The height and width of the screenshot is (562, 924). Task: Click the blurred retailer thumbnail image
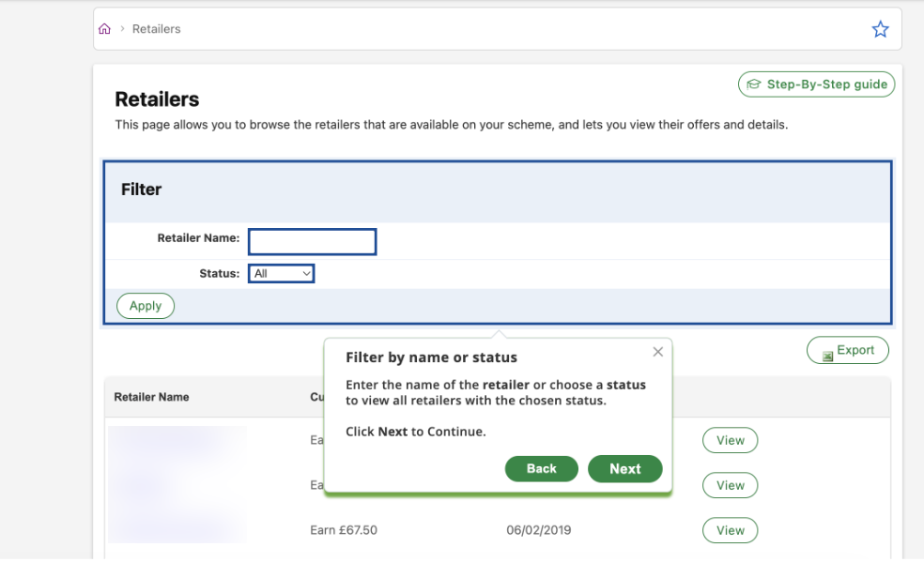(x=177, y=484)
